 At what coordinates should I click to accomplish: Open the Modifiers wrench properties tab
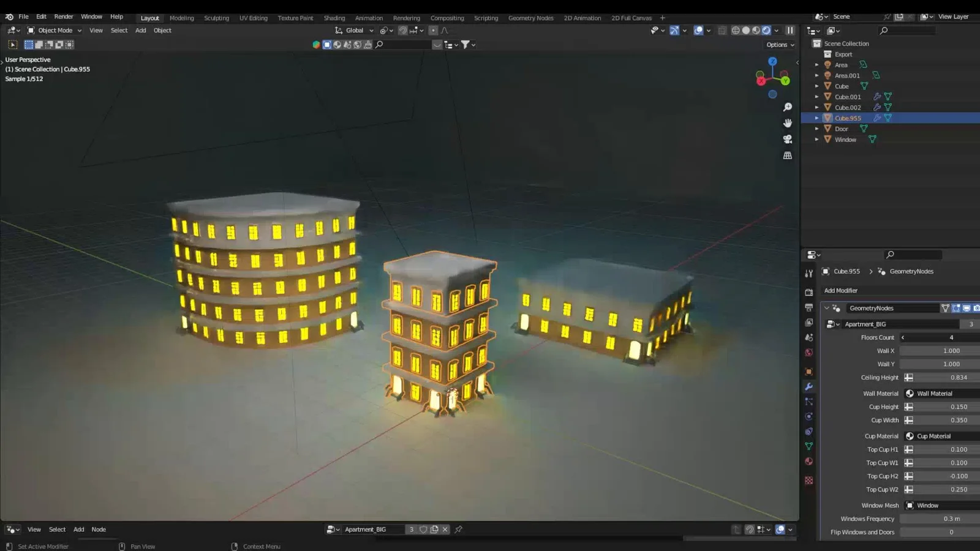click(x=809, y=387)
